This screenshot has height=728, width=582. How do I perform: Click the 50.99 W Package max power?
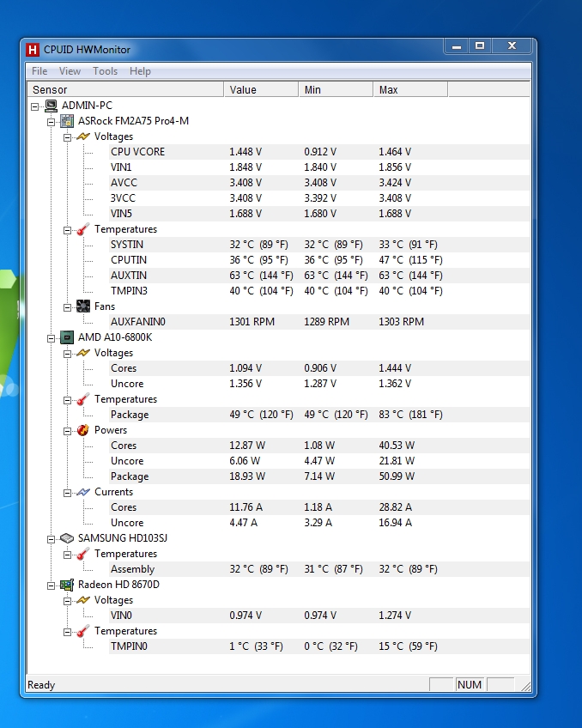pyautogui.click(x=397, y=476)
